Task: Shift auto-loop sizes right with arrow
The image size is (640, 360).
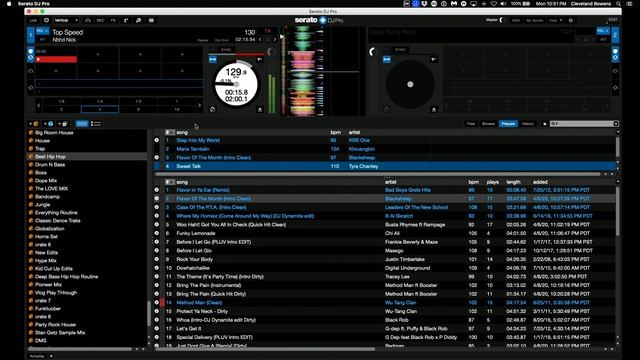Action: pyautogui.click(x=200, y=105)
